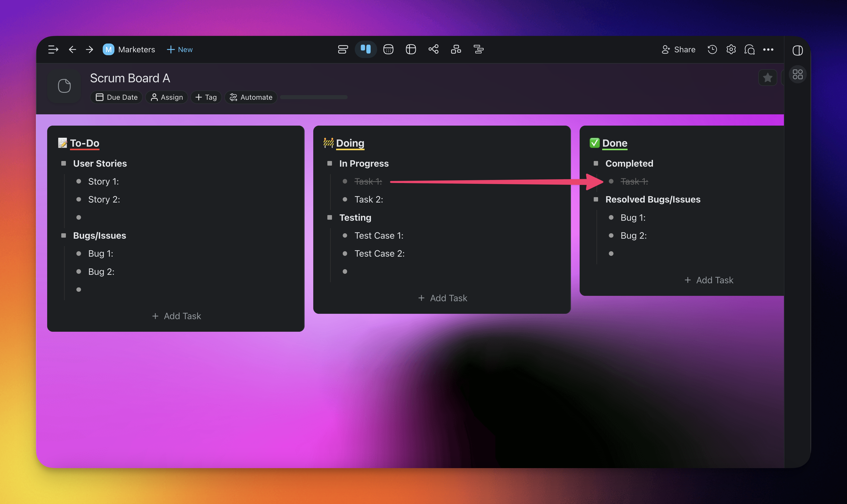Screen dimensions: 847x504
Task: Select the board view icon
Action: coord(365,49)
